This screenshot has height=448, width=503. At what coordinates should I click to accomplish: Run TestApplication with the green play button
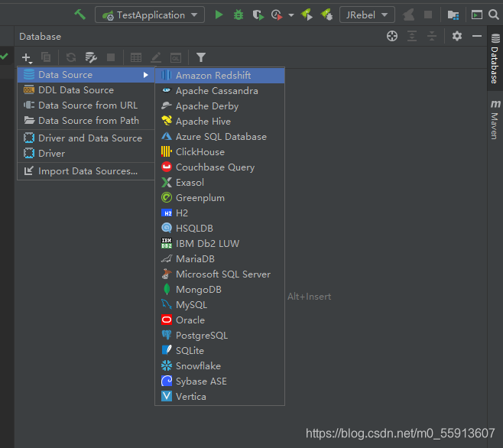pyautogui.click(x=219, y=15)
